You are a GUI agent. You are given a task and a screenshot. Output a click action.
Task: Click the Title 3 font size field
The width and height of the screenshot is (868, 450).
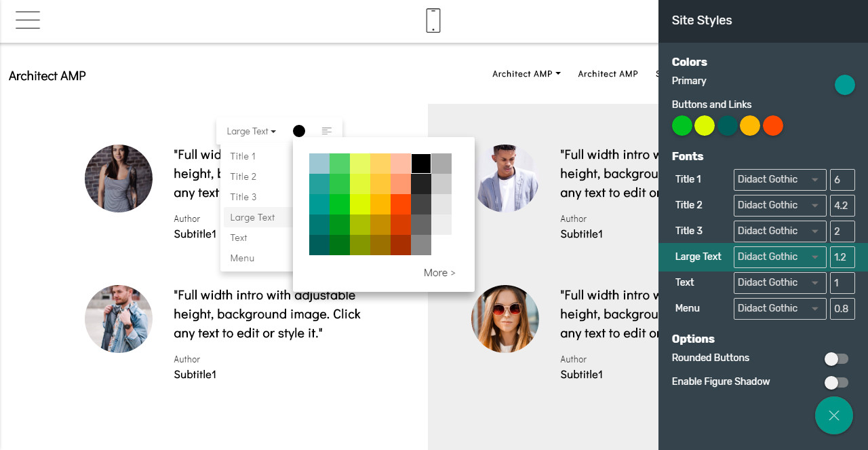click(x=842, y=231)
